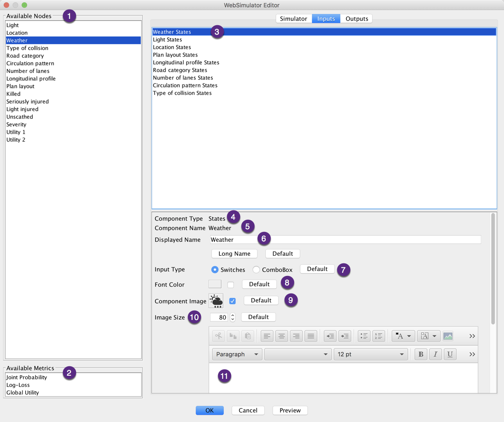Open the empty font family dropdown
This screenshot has height=422, width=504.
click(x=298, y=354)
